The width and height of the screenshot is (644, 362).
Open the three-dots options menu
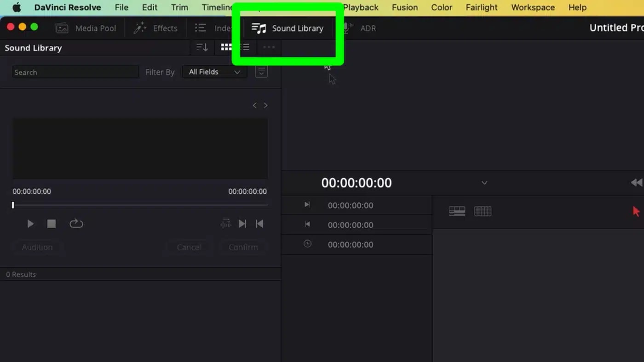point(269,47)
